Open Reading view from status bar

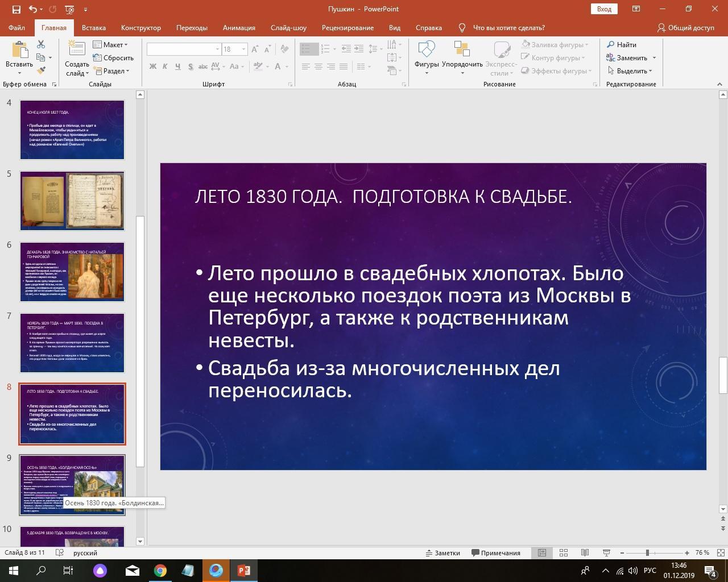585,553
